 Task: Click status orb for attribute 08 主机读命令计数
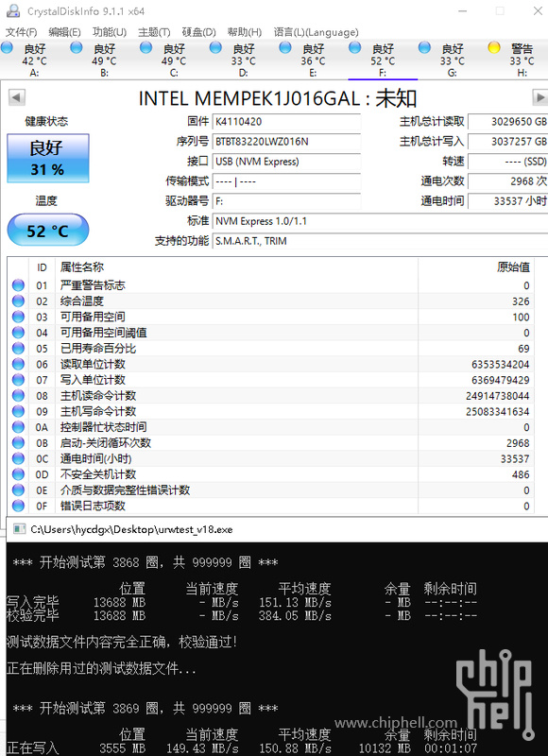[x=18, y=396]
